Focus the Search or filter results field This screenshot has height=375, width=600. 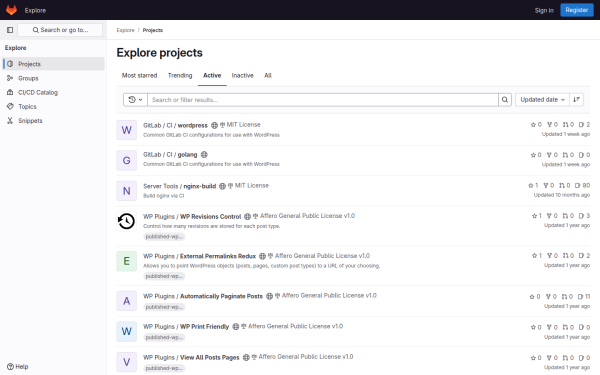coord(323,100)
